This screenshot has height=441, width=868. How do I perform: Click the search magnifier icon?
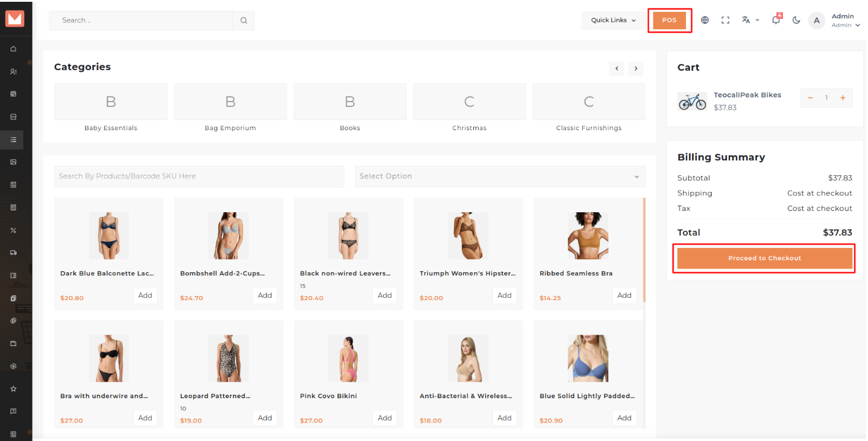click(244, 20)
